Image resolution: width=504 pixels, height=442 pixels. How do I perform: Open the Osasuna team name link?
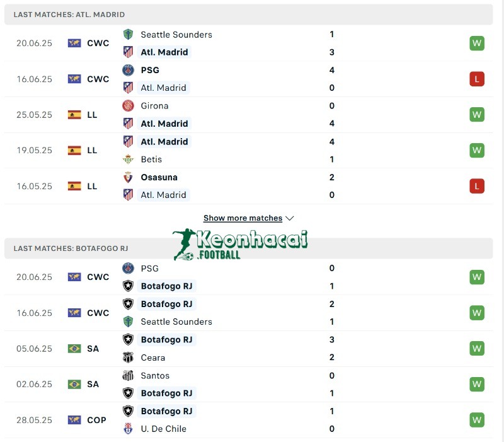coord(159,177)
